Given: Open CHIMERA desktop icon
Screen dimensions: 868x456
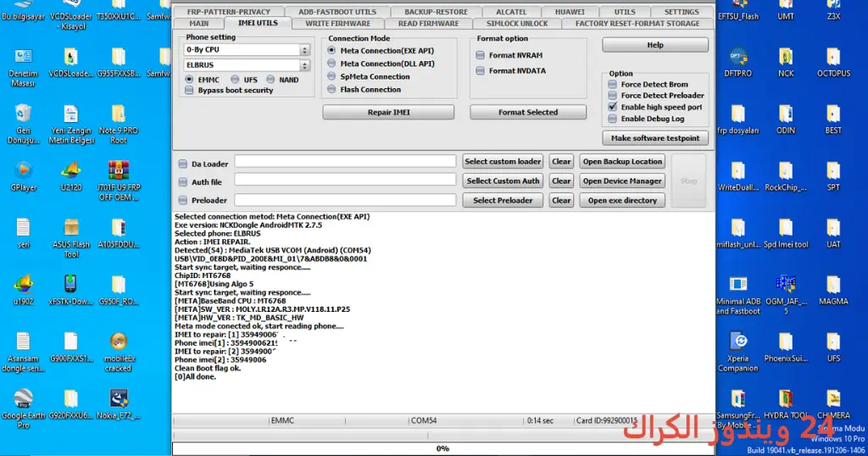Looking at the screenshot, I should tap(833, 404).
